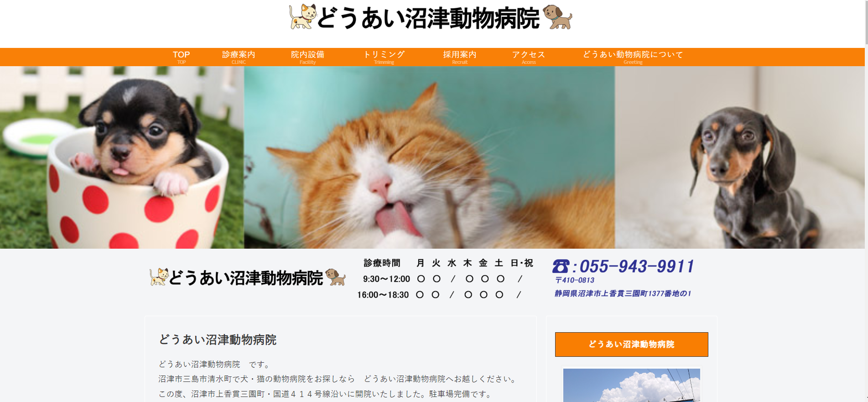Click the dachshund puppy photo
The height and width of the screenshot is (402, 868).
tap(740, 157)
